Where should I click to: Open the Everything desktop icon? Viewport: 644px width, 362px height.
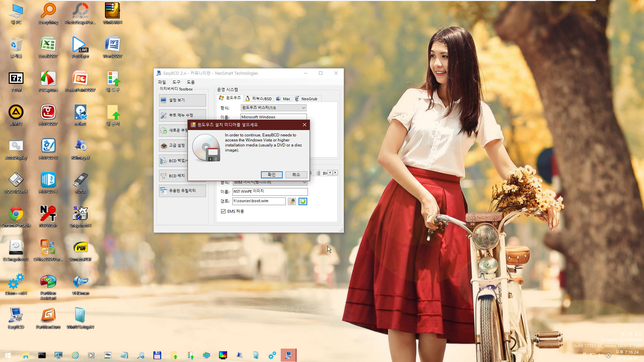[48, 14]
